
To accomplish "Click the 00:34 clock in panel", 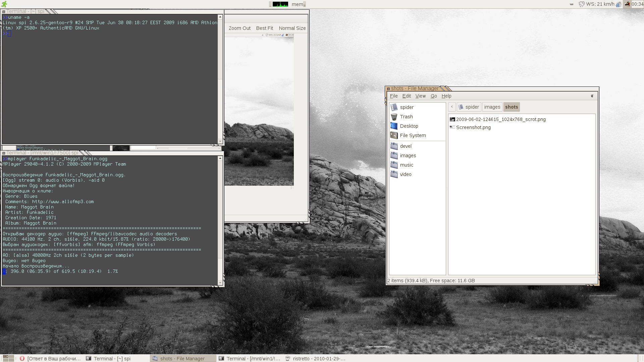I will point(637,4).
